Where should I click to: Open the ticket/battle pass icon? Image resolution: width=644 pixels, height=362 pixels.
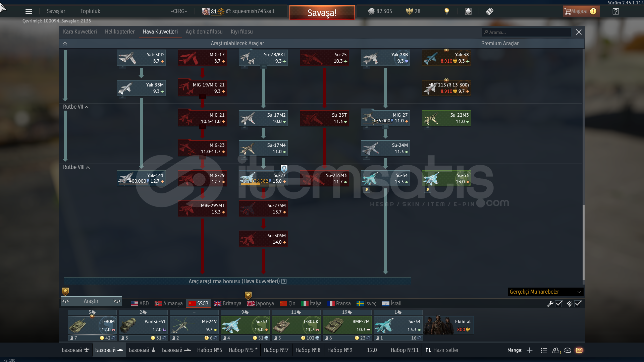pyautogui.click(x=489, y=11)
